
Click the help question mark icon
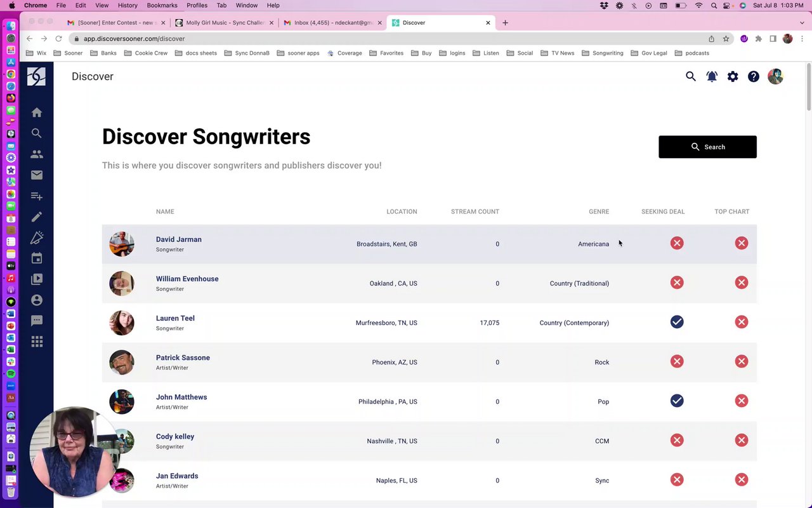(x=754, y=77)
